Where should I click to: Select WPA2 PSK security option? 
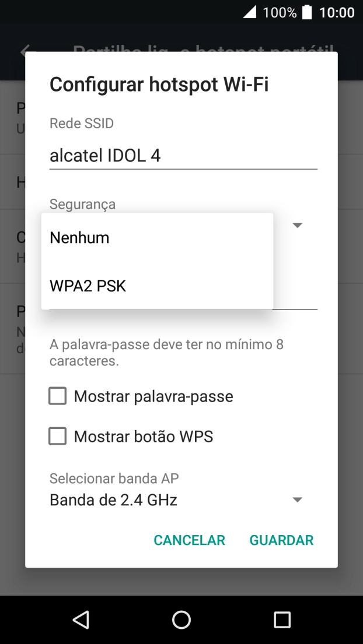click(x=88, y=286)
